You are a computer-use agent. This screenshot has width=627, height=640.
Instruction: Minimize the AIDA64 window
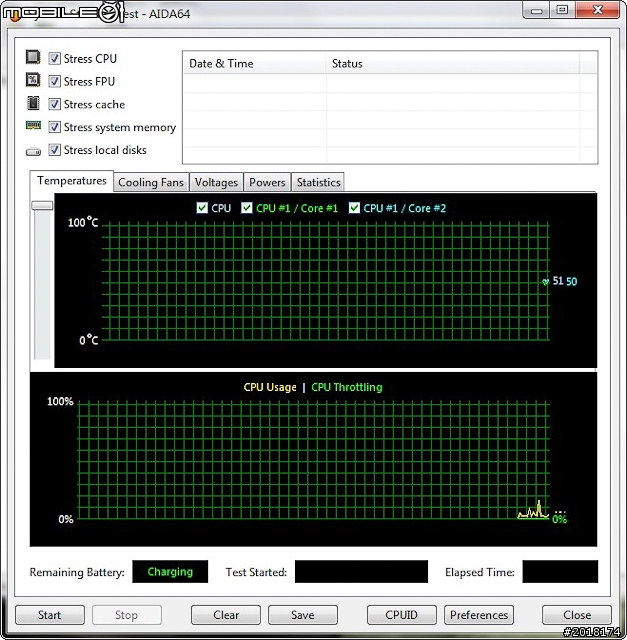pos(536,10)
